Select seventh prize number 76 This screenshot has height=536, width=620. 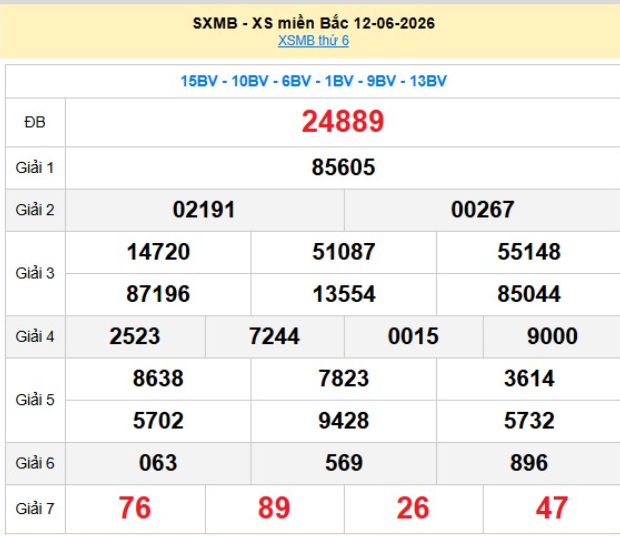point(135,508)
